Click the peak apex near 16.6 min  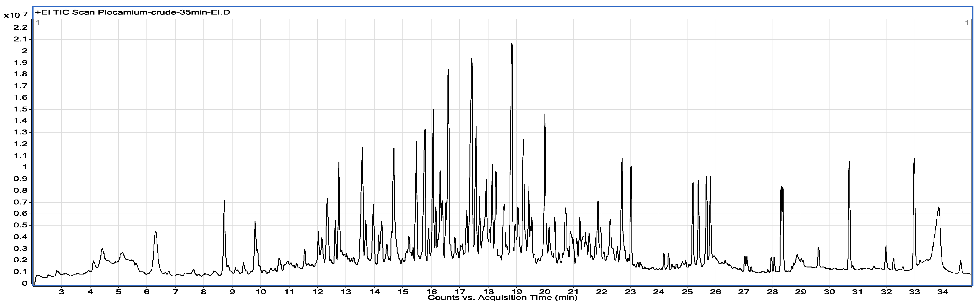[449, 70]
